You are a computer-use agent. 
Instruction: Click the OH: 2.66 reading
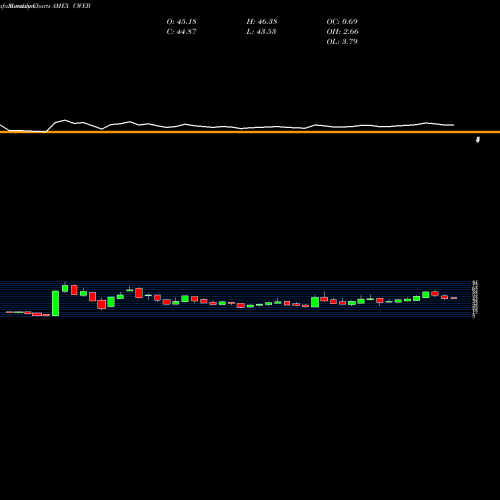coord(342,32)
